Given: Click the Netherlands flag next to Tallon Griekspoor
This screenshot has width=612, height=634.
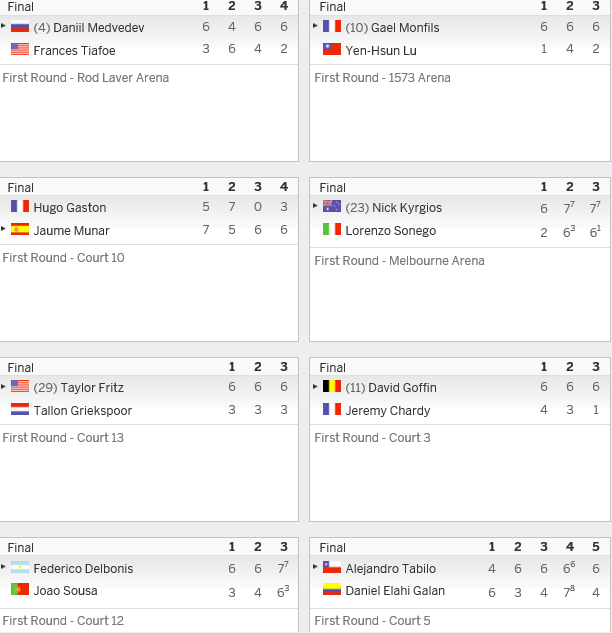Looking at the screenshot, I should [20, 409].
